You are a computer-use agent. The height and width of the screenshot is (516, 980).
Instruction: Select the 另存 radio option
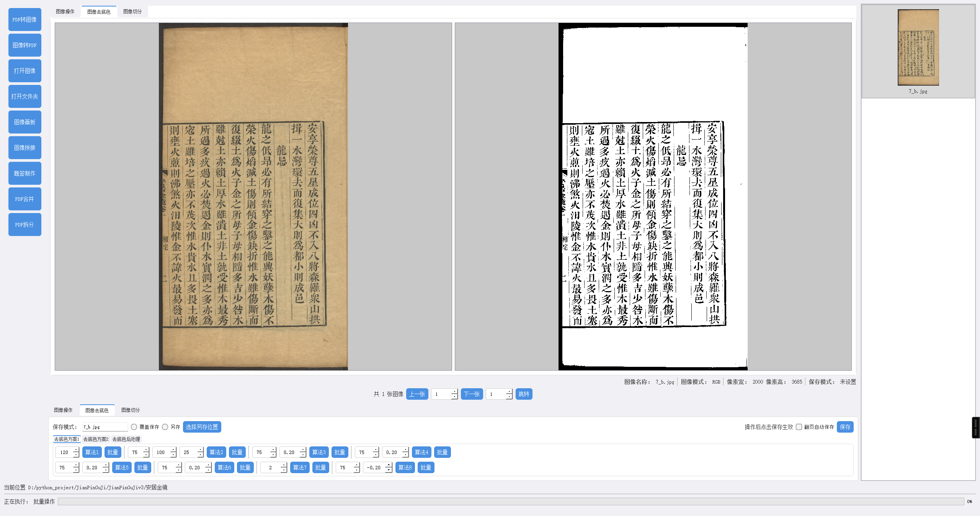(x=165, y=427)
